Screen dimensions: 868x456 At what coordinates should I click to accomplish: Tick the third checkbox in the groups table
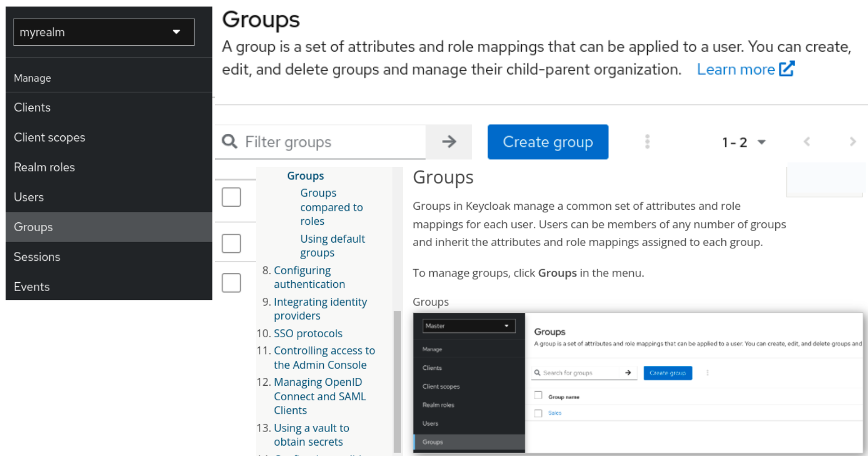(231, 283)
